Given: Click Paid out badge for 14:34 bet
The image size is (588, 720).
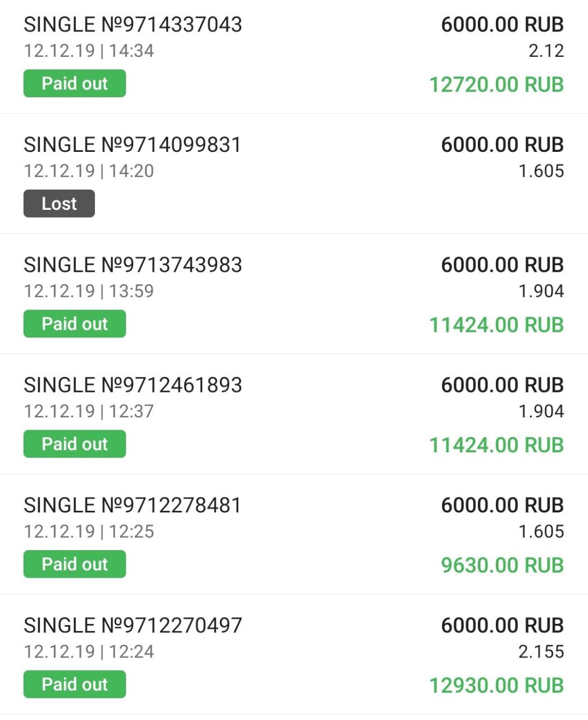Looking at the screenshot, I should coord(74,84).
